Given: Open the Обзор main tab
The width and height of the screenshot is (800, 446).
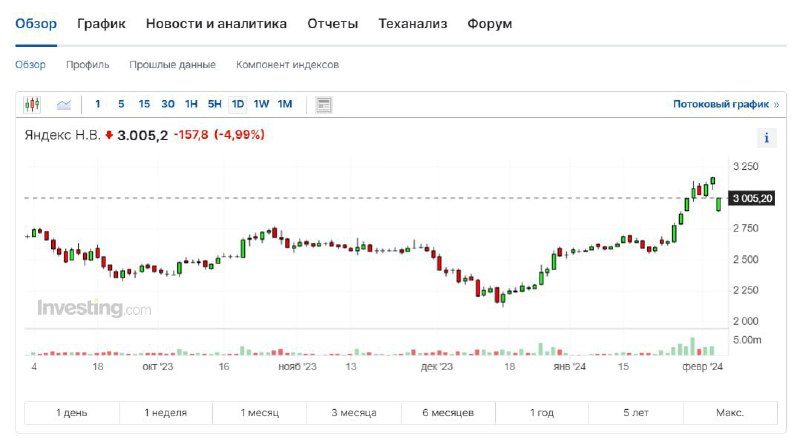Looking at the screenshot, I should click(x=36, y=24).
